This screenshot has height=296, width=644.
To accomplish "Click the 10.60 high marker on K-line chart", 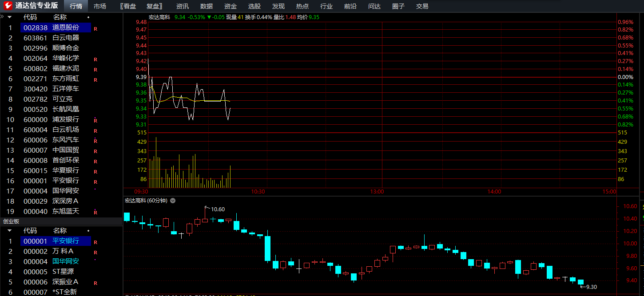I will tap(218, 209).
